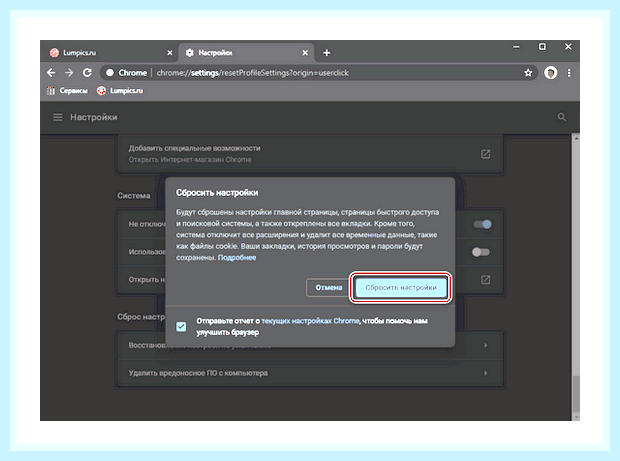620x461 pixels.
Task: Expand Удалить вредоносное ПО row arrow
Action: coord(485,373)
